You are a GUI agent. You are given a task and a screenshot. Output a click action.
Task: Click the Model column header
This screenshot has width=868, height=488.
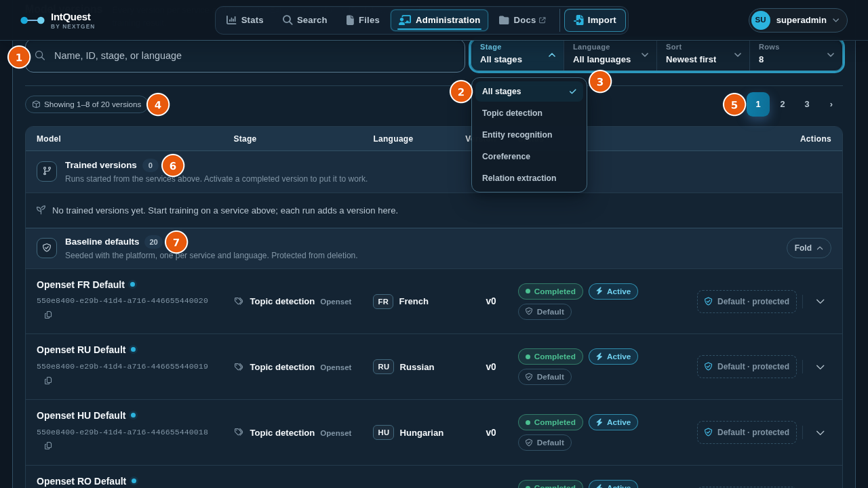click(49, 139)
